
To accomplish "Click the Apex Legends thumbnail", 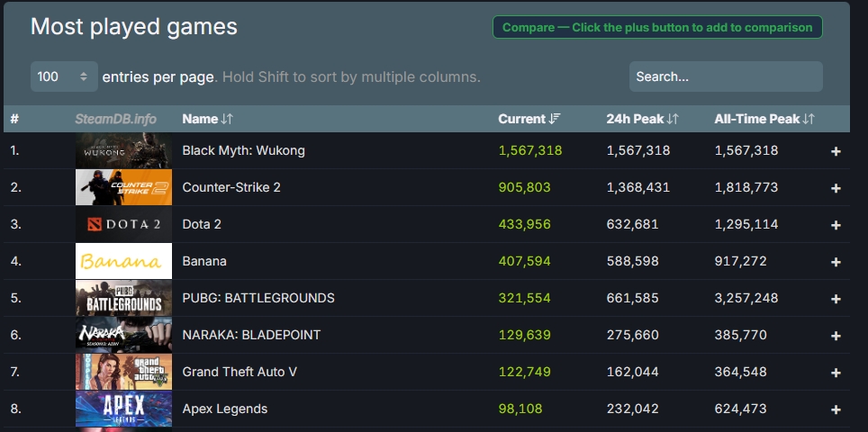I will click(x=123, y=409).
